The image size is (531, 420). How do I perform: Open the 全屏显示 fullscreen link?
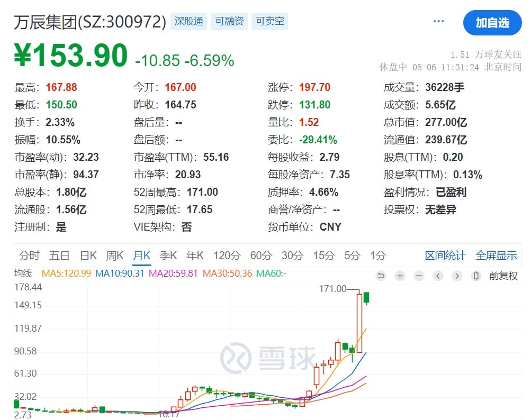(x=497, y=255)
